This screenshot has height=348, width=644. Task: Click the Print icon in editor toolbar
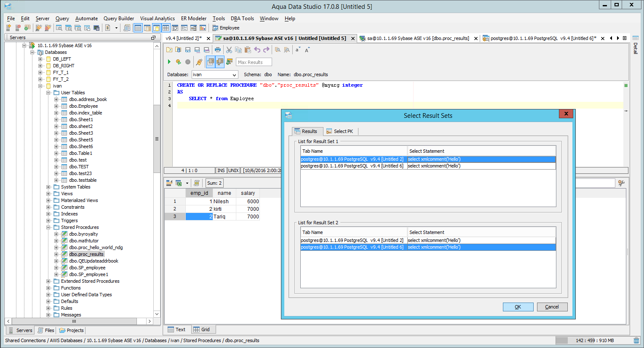click(x=217, y=50)
